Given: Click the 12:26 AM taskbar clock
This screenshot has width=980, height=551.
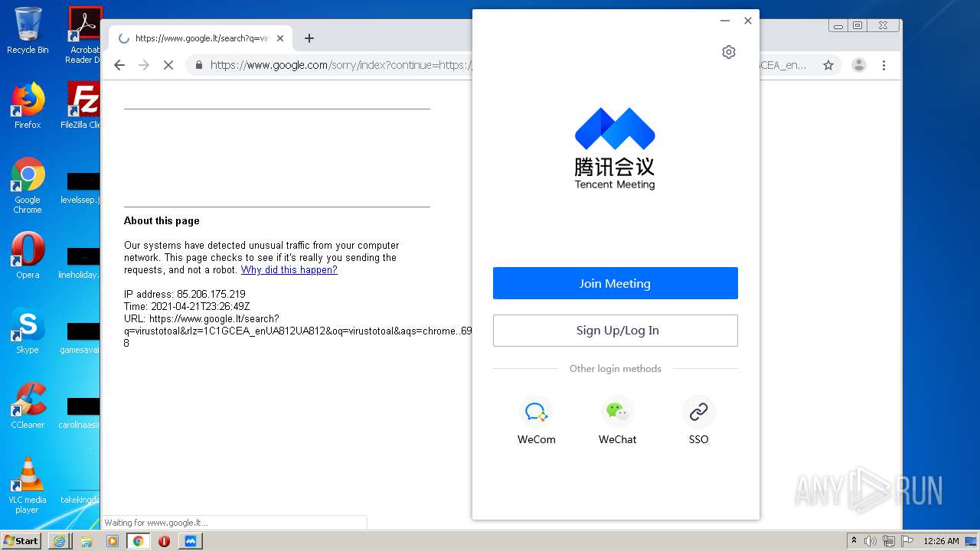Looking at the screenshot, I should [941, 541].
